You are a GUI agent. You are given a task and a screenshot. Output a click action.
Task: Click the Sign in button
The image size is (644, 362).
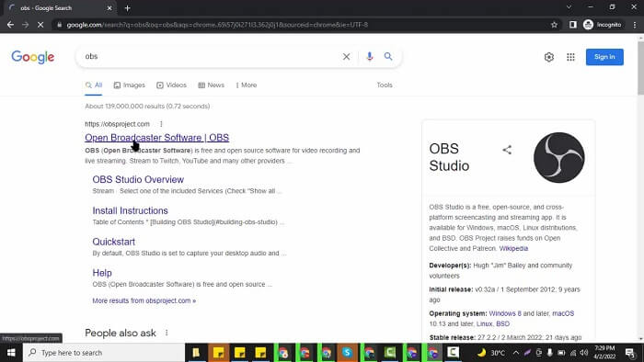pyautogui.click(x=604, y=57)
